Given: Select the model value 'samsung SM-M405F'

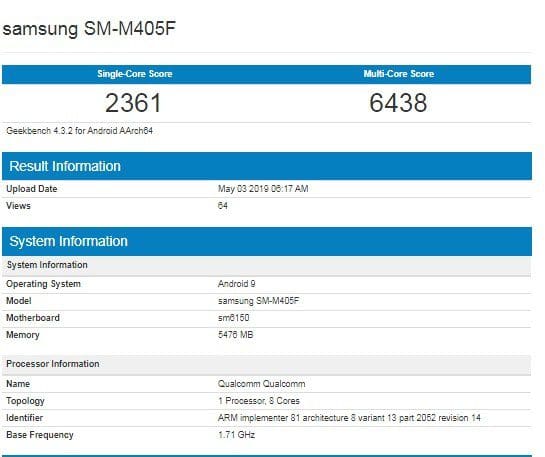Looking at the screenshot, I should [259, 301].
